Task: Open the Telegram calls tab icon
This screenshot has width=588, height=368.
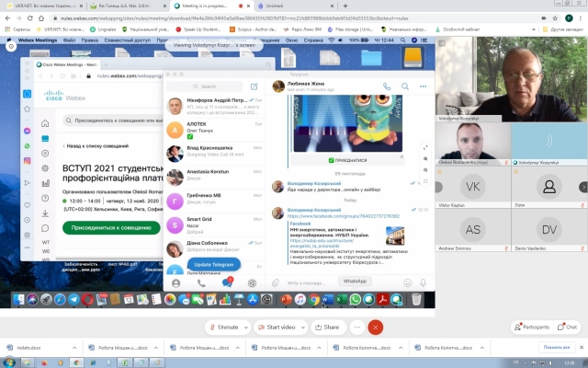Action: click(x=201, y=283)
